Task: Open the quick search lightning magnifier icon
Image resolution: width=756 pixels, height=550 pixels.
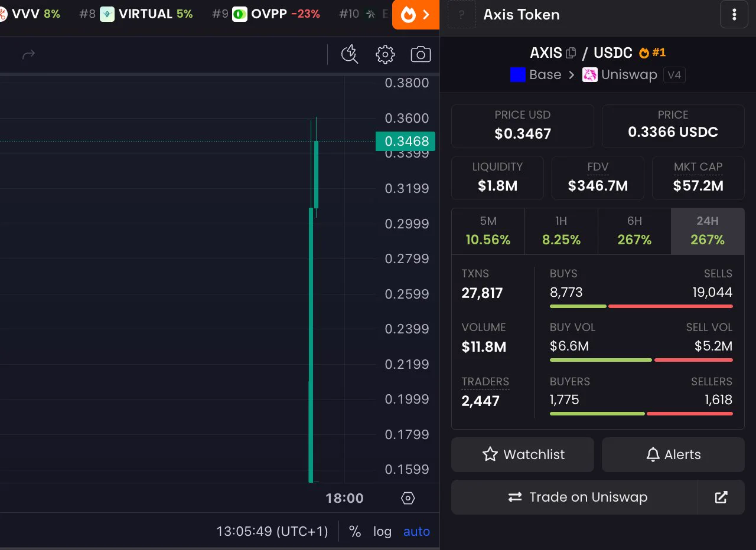Action: (350, 55)
